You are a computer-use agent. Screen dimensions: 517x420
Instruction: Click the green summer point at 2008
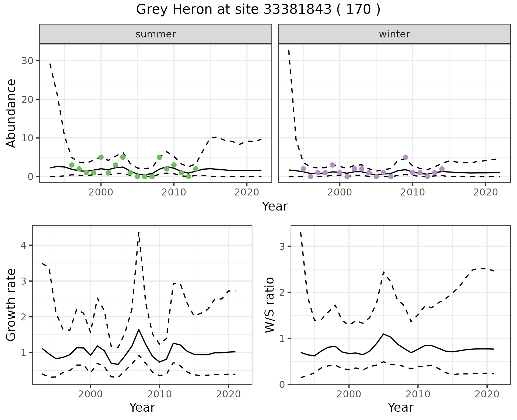[159, 157]
